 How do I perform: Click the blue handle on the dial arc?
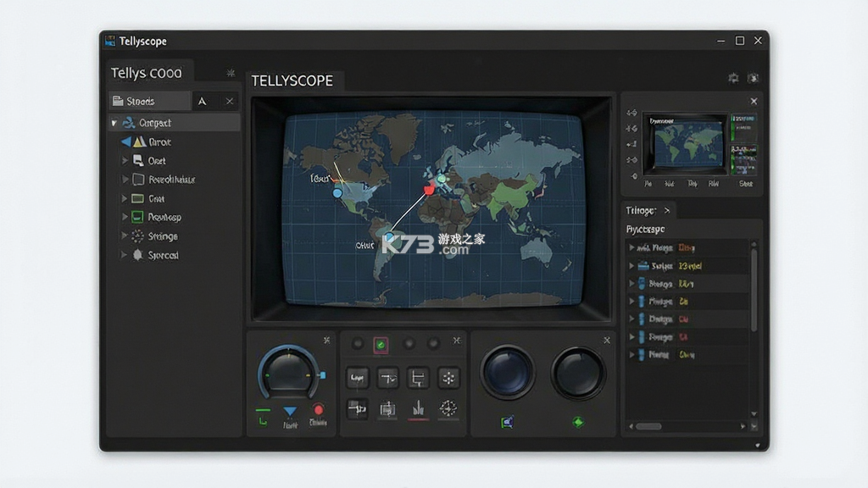(x=323, y=375)
